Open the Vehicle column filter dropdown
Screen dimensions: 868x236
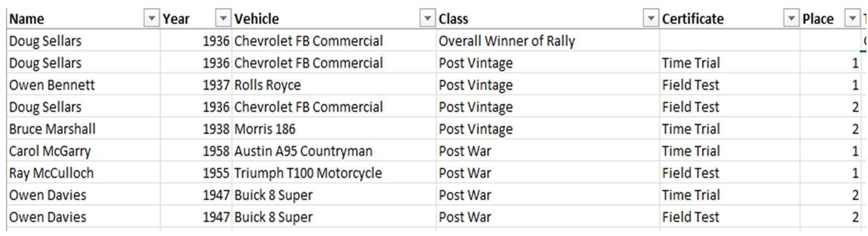coord(427,19)
